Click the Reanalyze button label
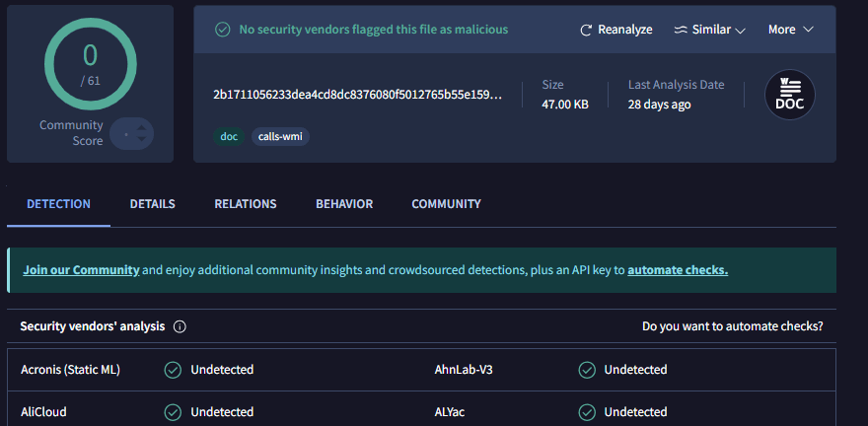Viewport: 868px width, 426px height. [x=625, y=30]
